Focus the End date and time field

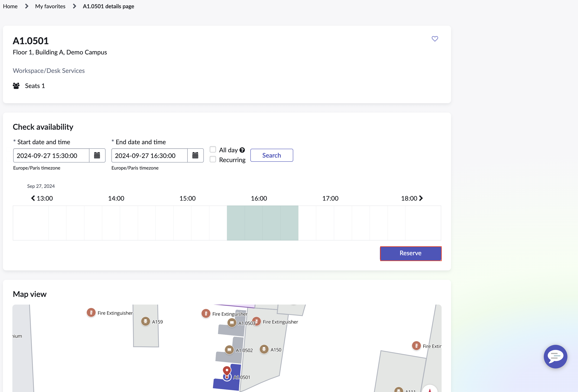[x=150, y=155]
